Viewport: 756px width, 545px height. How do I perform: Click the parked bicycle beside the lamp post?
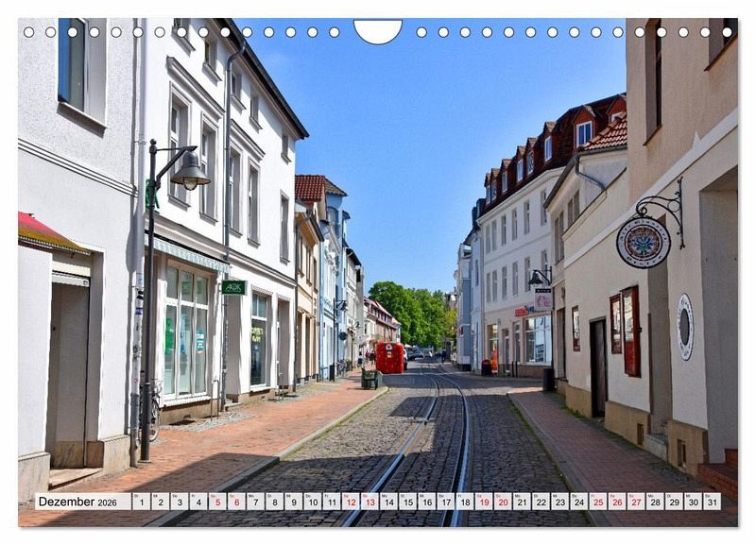tap(155, 411)
